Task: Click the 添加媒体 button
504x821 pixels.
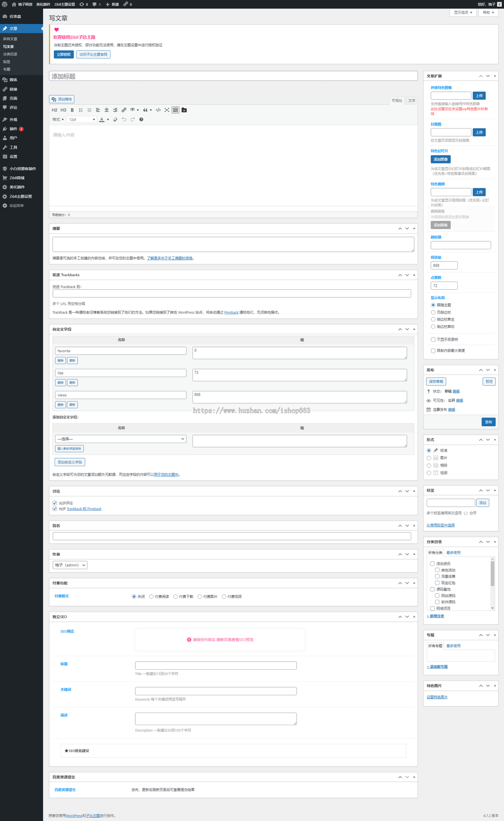Action: click(x=62, y=99)
